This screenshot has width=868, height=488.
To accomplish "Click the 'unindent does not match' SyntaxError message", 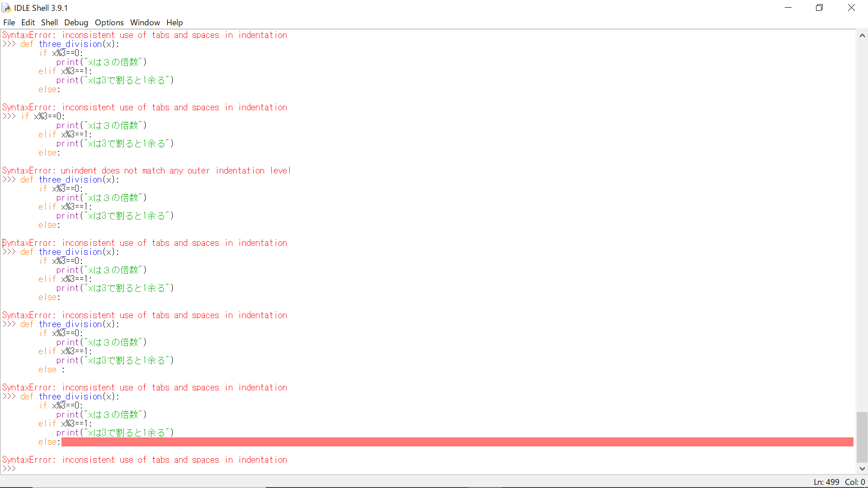I will [x=146, y=170].
